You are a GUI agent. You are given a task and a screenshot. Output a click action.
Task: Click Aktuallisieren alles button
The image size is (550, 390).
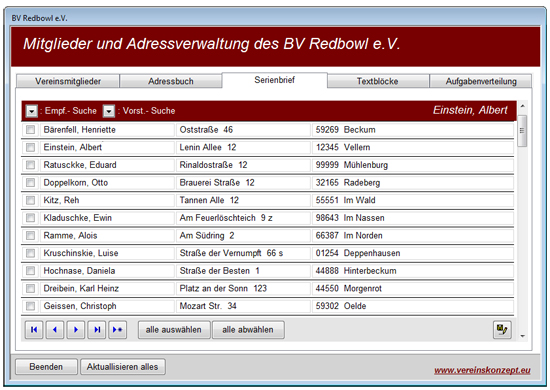(x=122, y=367)
